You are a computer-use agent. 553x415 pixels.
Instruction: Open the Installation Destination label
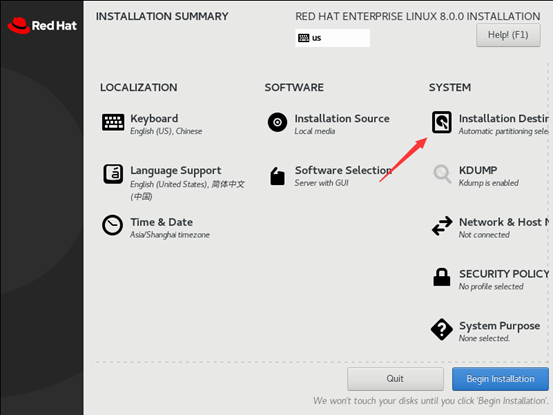coord(504,118)
